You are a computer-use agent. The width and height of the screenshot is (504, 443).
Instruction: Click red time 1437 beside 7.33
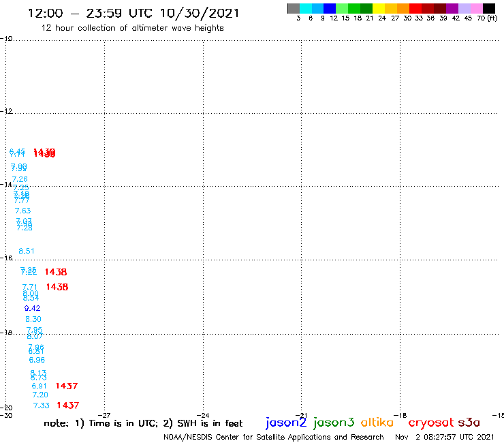tap(68, 406)
